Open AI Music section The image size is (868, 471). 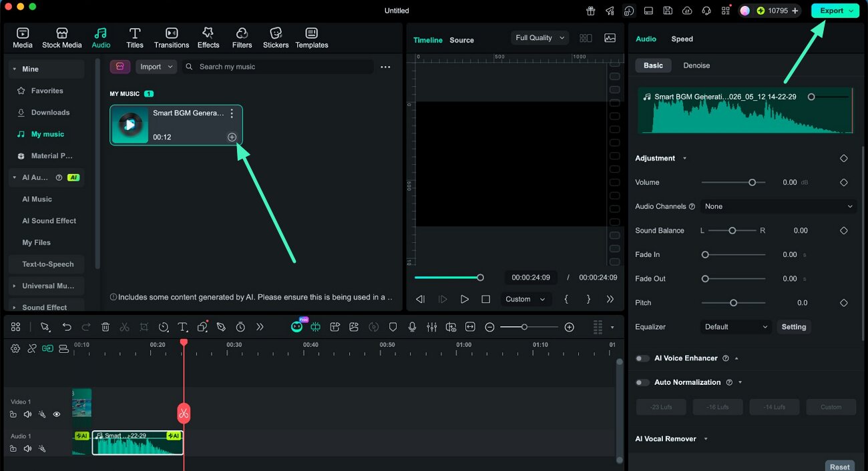click(37, 199)
